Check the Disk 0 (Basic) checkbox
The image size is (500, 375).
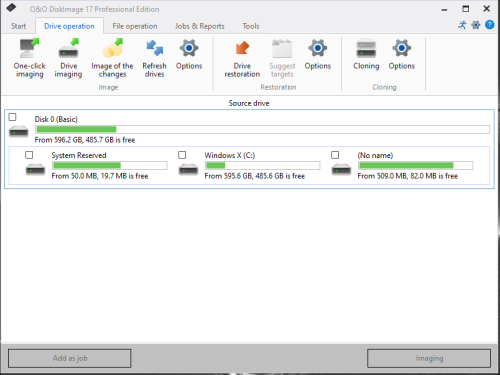(x=12, y=117)
